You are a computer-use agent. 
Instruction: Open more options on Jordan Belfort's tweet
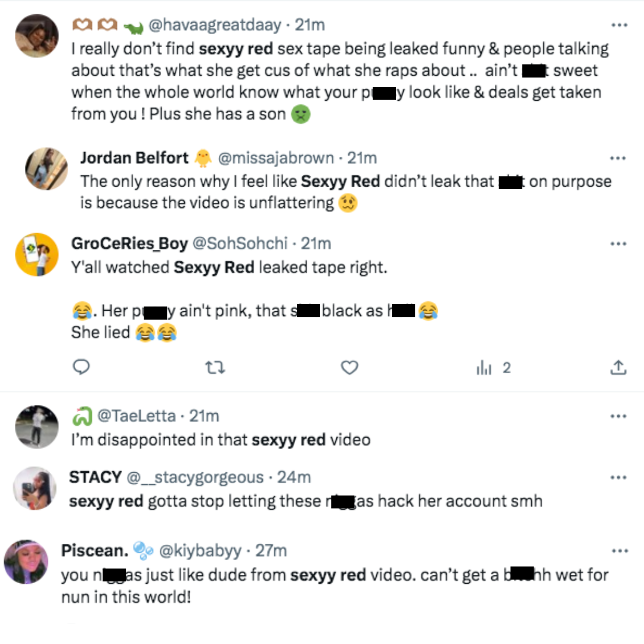pos(618,158)
